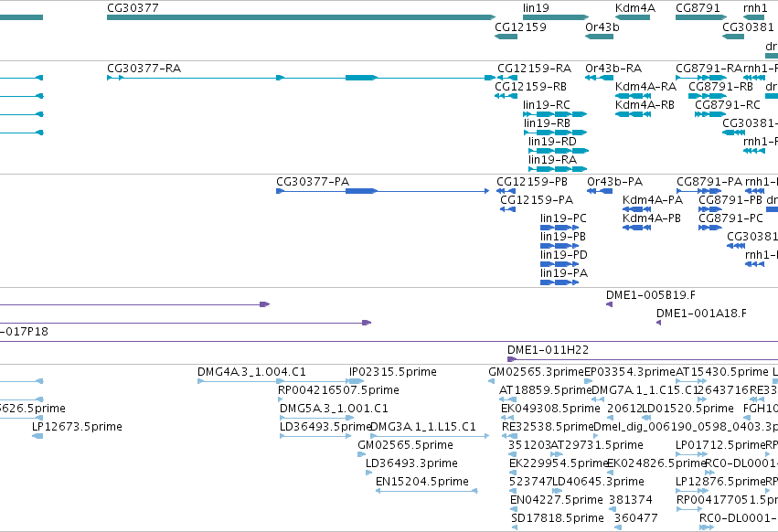Select EST label EK049308.5prime
Screen dimensions: 778x532
point(550,409)
